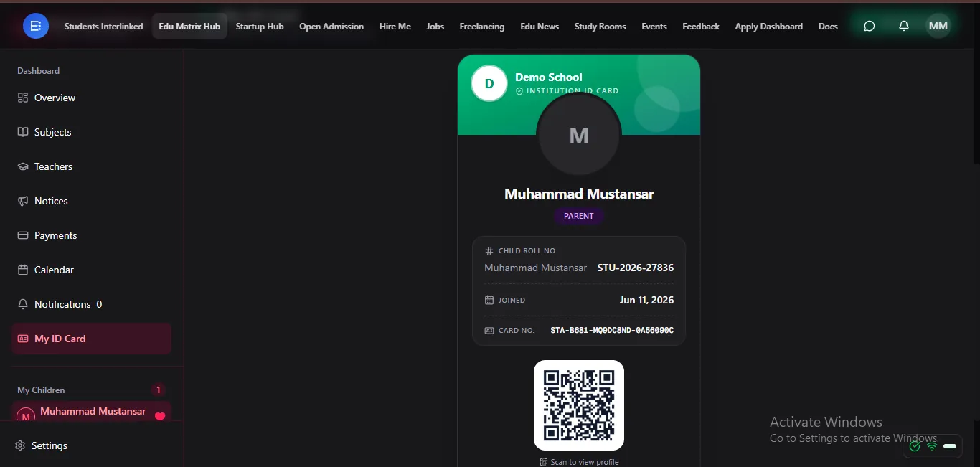This screenshot has height=467, width=980.
Task: Click card number STA-B681-MQ9DC8ND-0A56090C
Action: tap(612, 331)
